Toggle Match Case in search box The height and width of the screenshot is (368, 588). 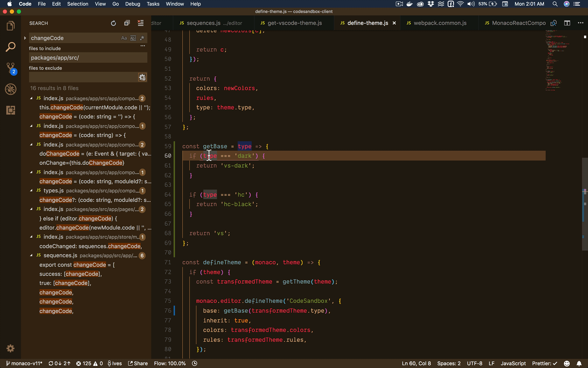click(124, 38)
